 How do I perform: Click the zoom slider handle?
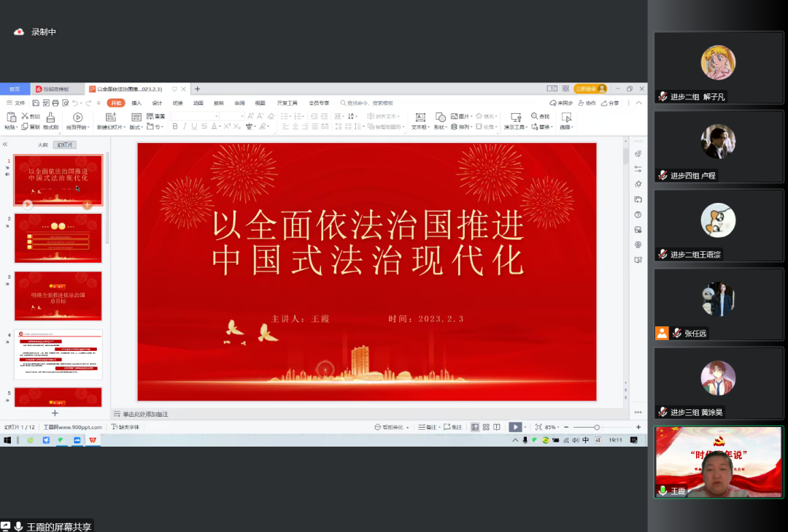(x=598, y=428)
